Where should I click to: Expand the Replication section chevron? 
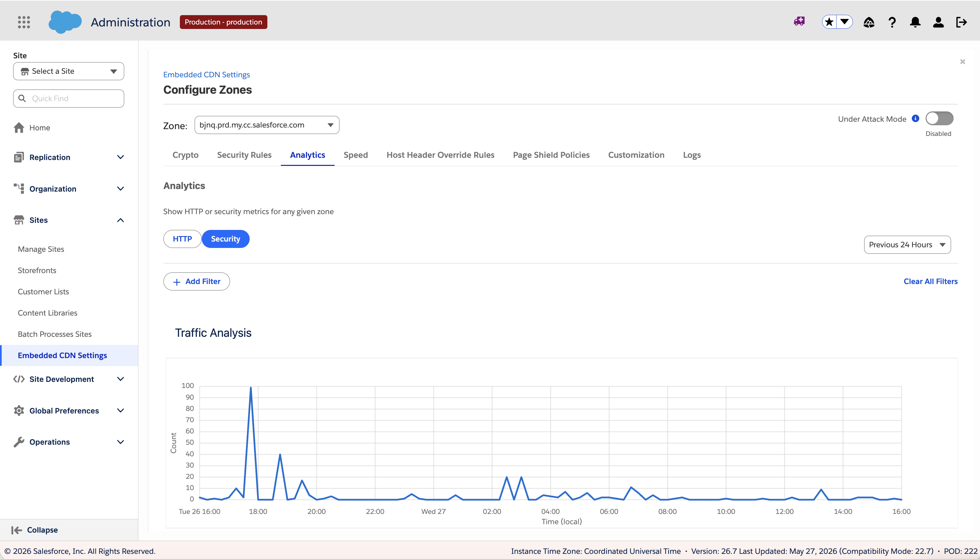120,157
